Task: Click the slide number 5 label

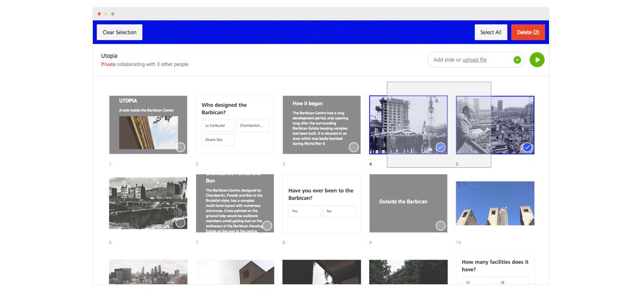Action: tap(457, 164)
